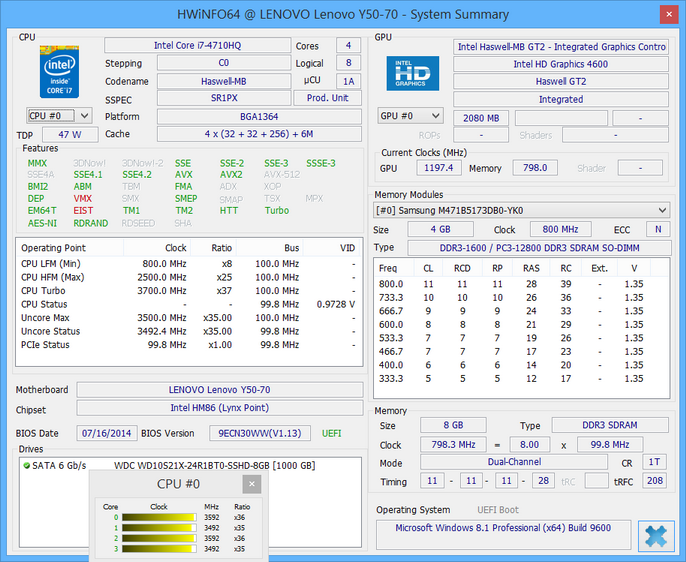Select the 333.3 memory timing row
Screen dimensions: 686x562
(x=522, y=379)
